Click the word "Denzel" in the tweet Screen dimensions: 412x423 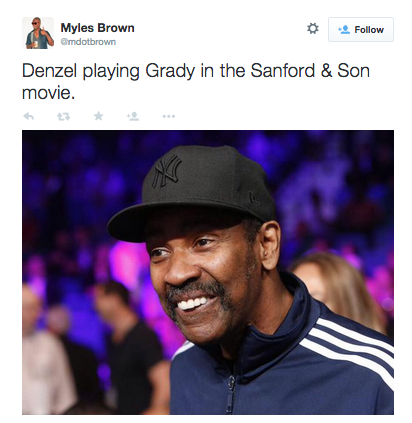coord(49,71)
